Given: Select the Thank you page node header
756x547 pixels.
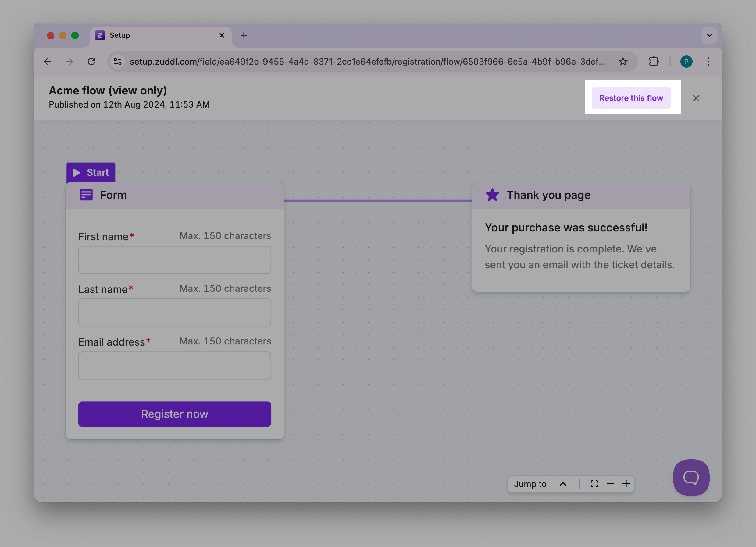Looking at the screenshot, I should [581, 195].
